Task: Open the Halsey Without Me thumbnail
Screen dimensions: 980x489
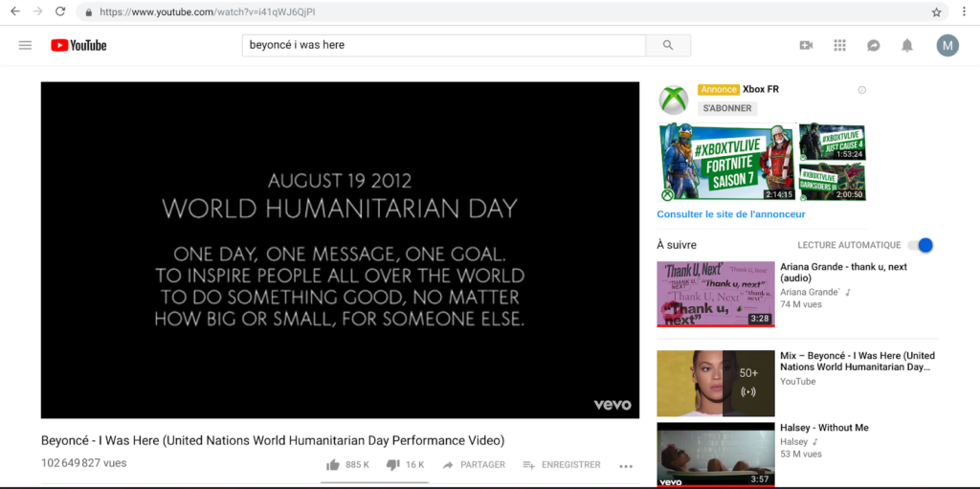Action: [x=716, y=456]
